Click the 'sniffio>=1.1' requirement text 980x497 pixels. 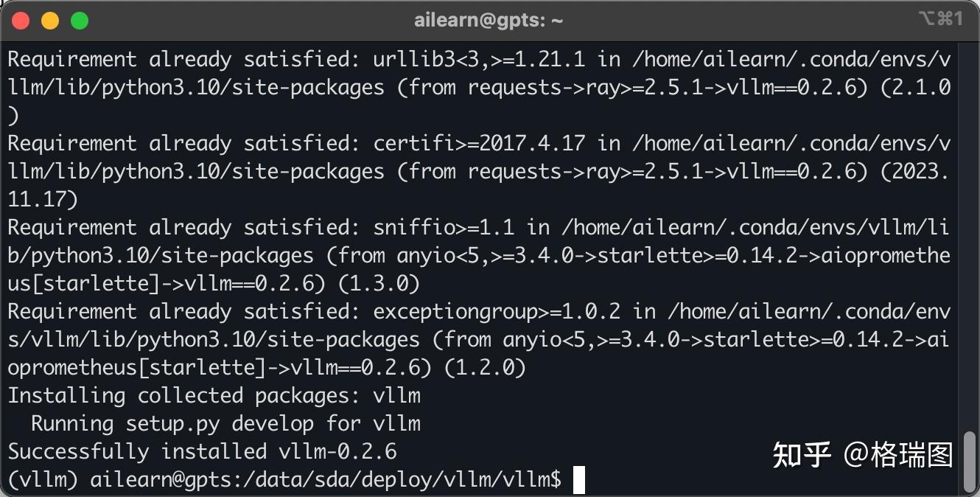[x=444, y=228]
